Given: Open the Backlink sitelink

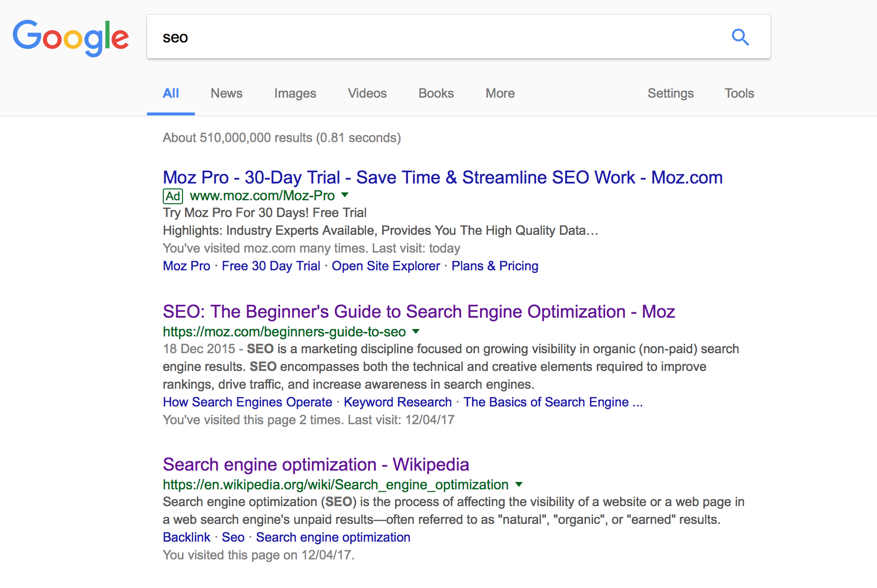Looking at the screenshot, I should (186, 537).
